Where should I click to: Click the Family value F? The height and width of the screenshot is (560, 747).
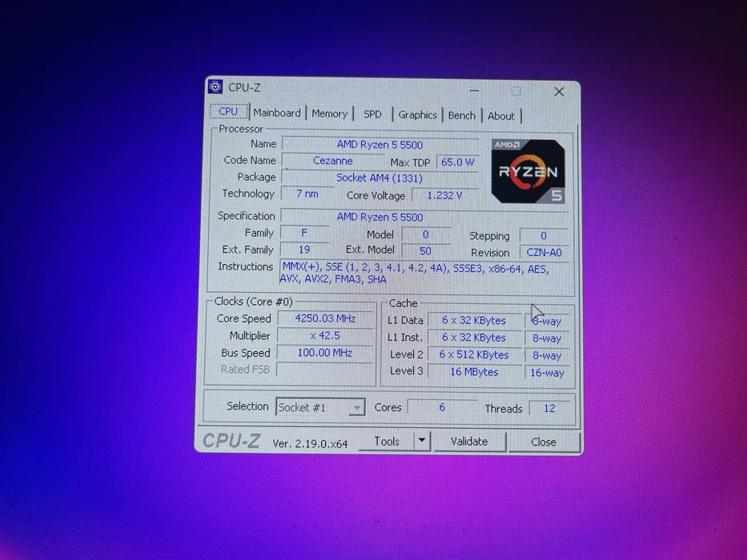(304, 232)
